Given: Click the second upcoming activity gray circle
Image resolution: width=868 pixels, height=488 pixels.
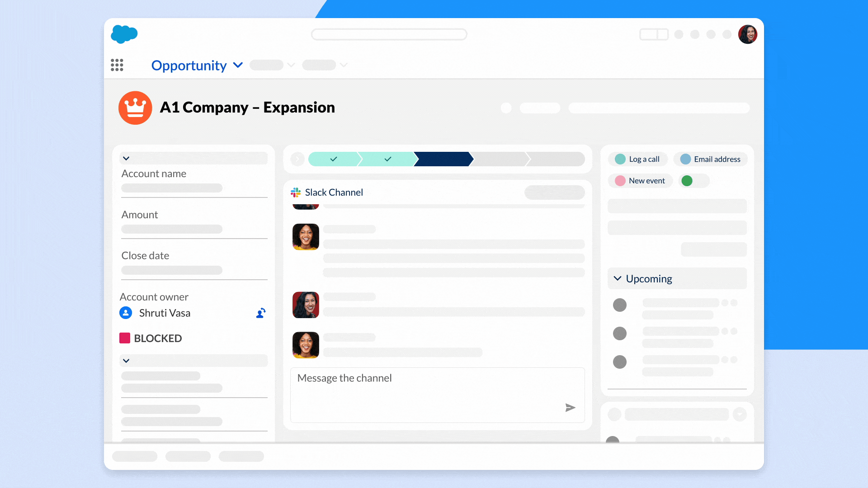Looking at the screenshot, I should click(x=619, y=333).
